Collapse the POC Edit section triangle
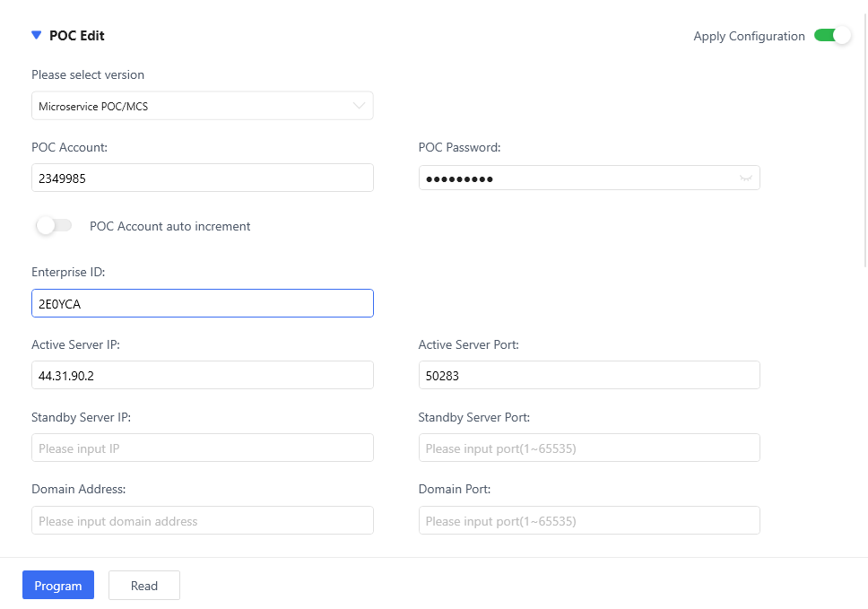This screenshot has width=868, height=609. tap(36, 36)
